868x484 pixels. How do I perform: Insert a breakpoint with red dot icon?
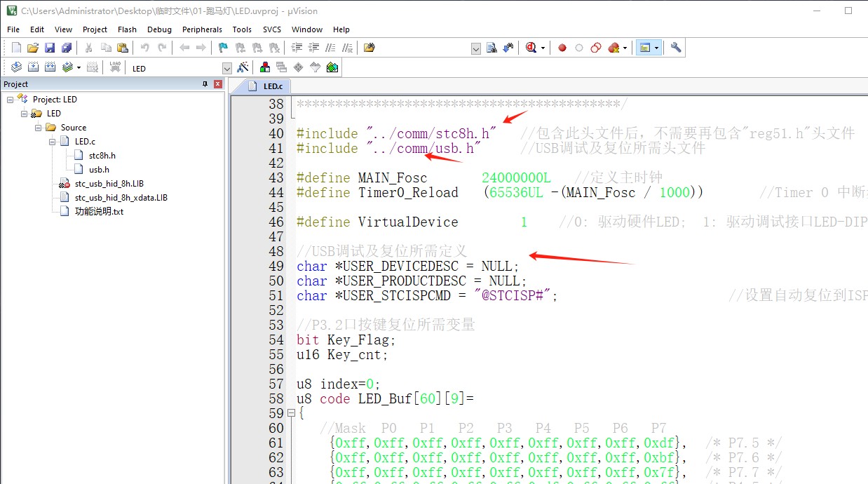562,48
